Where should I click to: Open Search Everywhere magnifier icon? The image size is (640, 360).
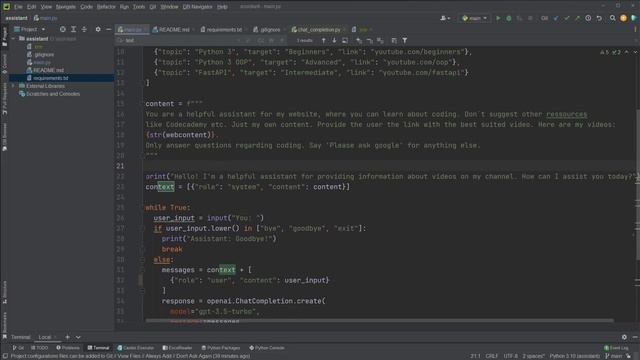coord(613,18)
